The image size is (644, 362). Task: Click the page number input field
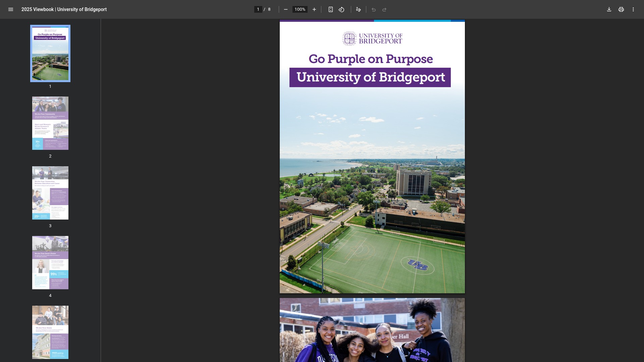[x=258, y=9]
